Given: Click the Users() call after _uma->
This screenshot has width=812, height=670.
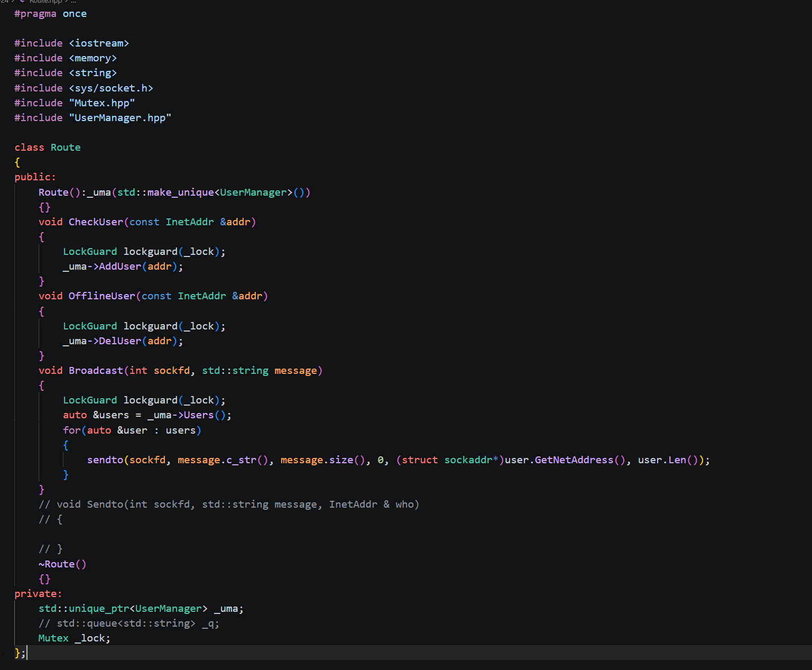Looking at the screenshot, I should click(x=205, y=415).
